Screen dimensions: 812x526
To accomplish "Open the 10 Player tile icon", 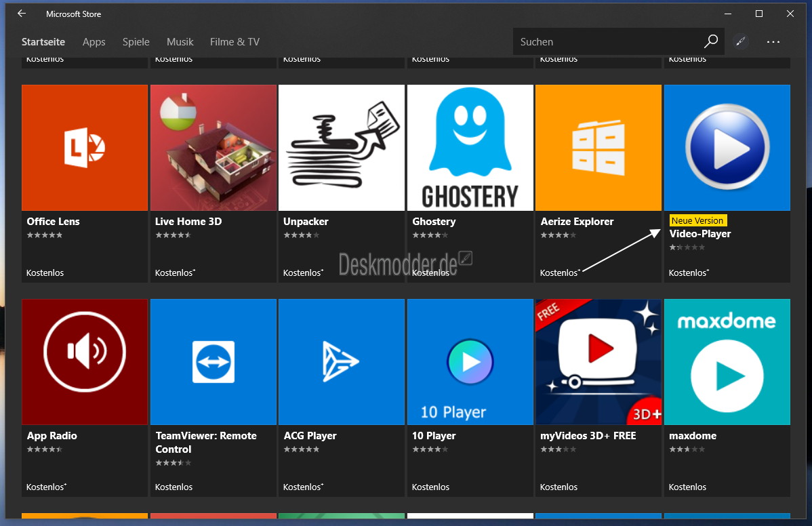I will tap(470, 362).
